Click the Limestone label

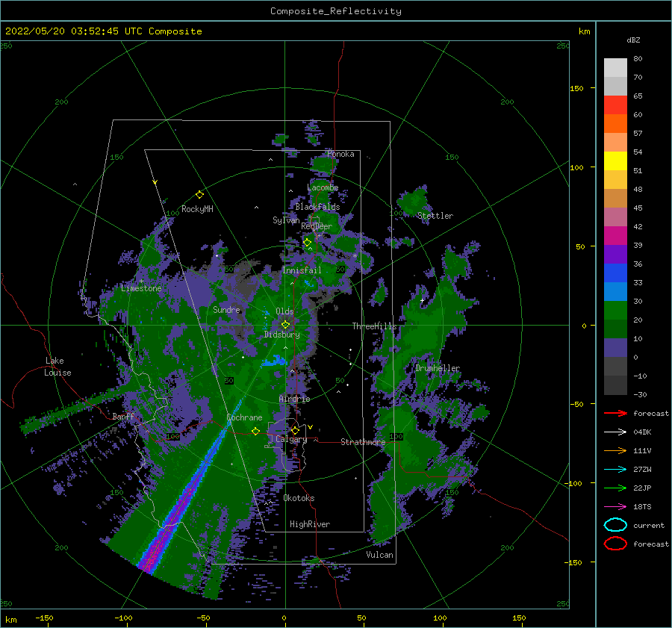tap(141, 288)
